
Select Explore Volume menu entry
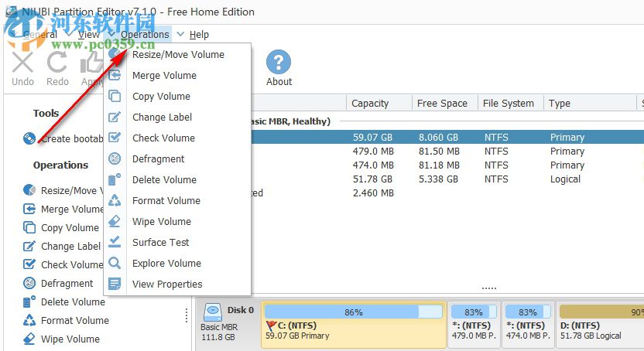(x=166, y=263)
